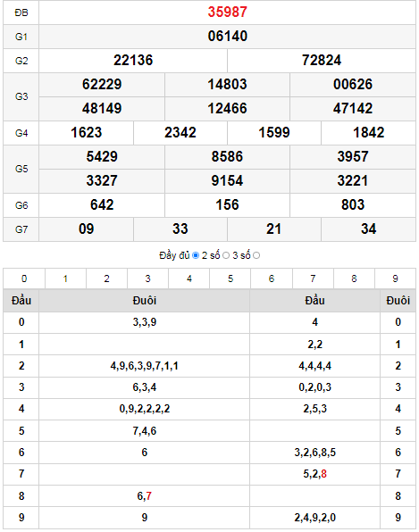Select digit filter tab 8
419x532 pixels.
pos(354,278)
